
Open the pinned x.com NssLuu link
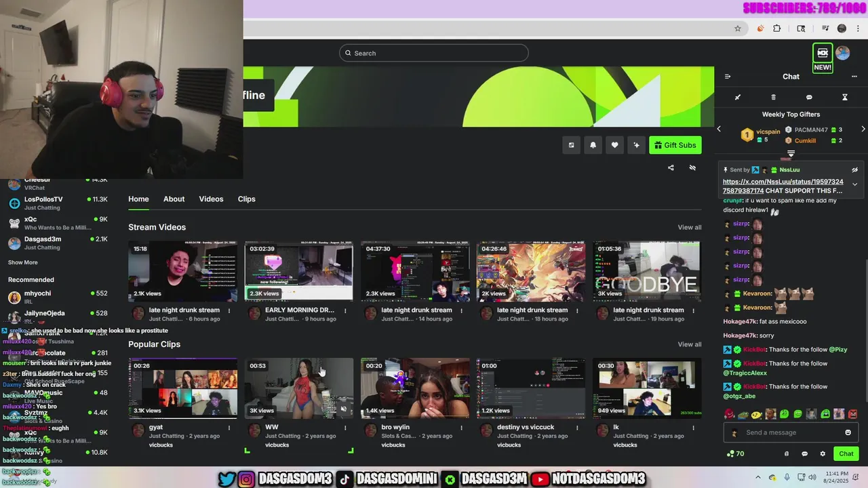[783, 186]
